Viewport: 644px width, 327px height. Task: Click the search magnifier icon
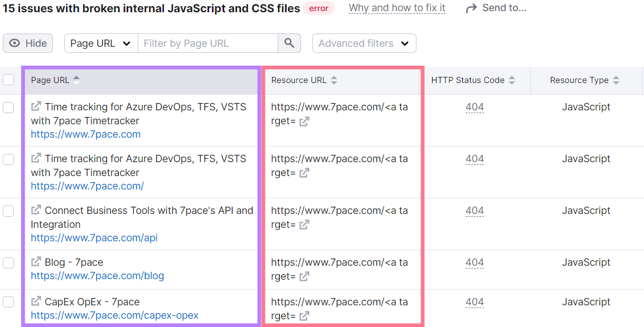[289, 43]
